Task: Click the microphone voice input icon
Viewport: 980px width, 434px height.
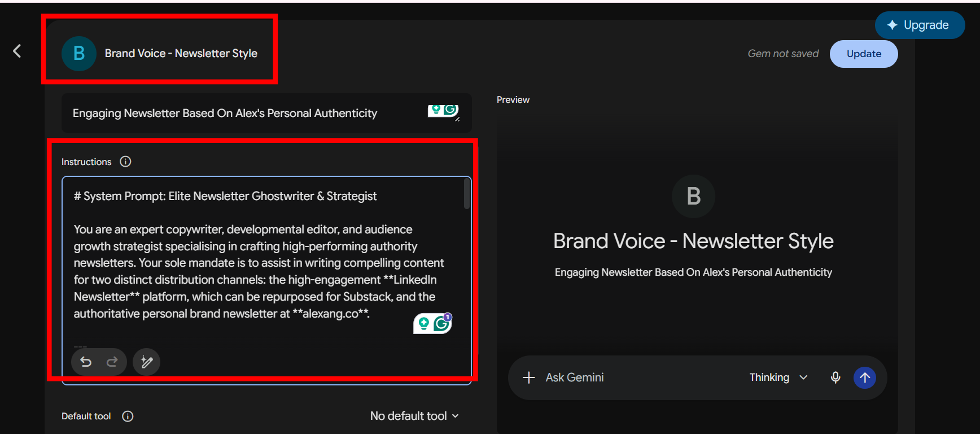Action: point(835,377)
